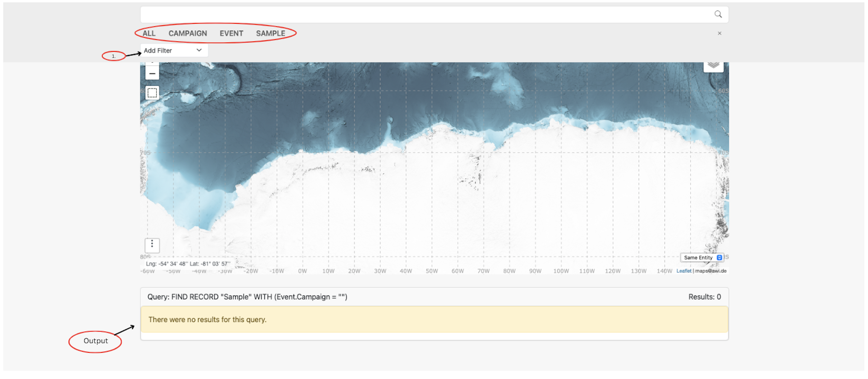Click the magnifying glass search icon

tap(717, 14)
